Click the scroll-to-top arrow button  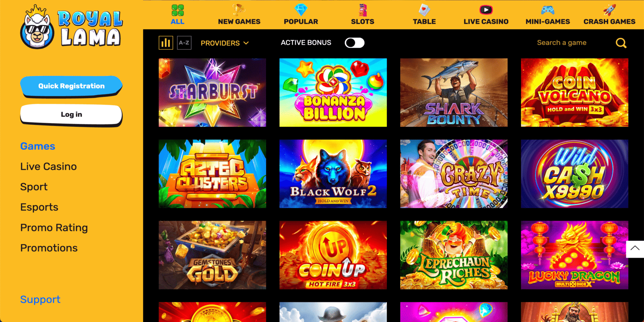[635, 249]
